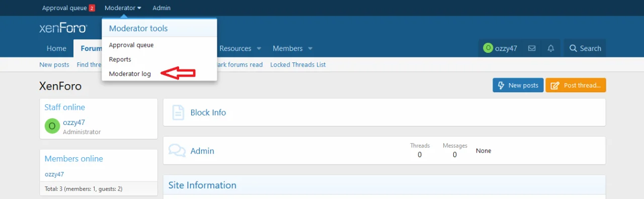Open conversations envelope icon
Screen dimensions: 644x199
(532, 48)
